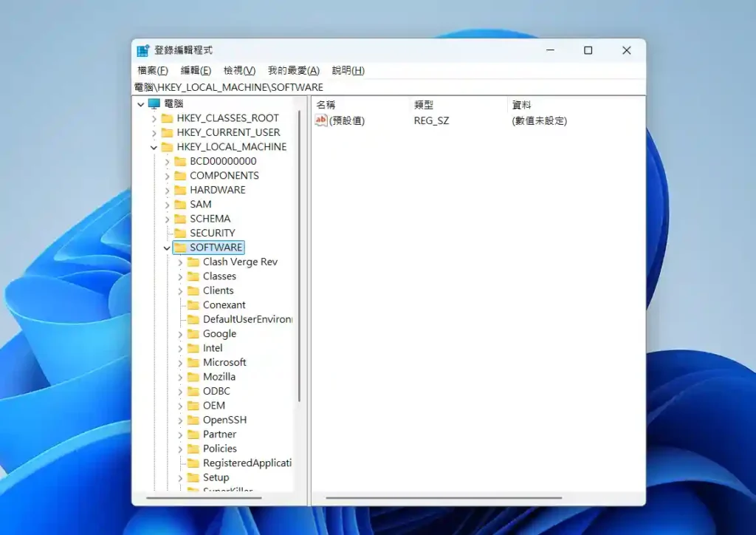Click the Registry Editor app icon in title bar

[x=142, y=51]
